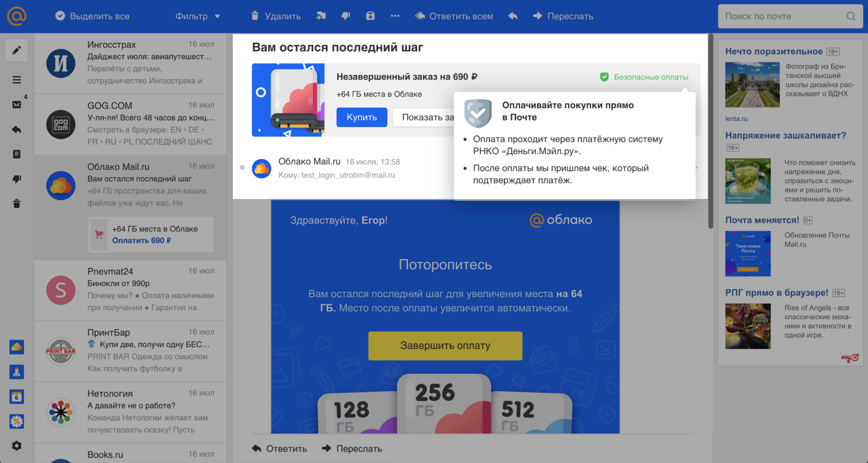Click the cloud storage order illustration

288,100
